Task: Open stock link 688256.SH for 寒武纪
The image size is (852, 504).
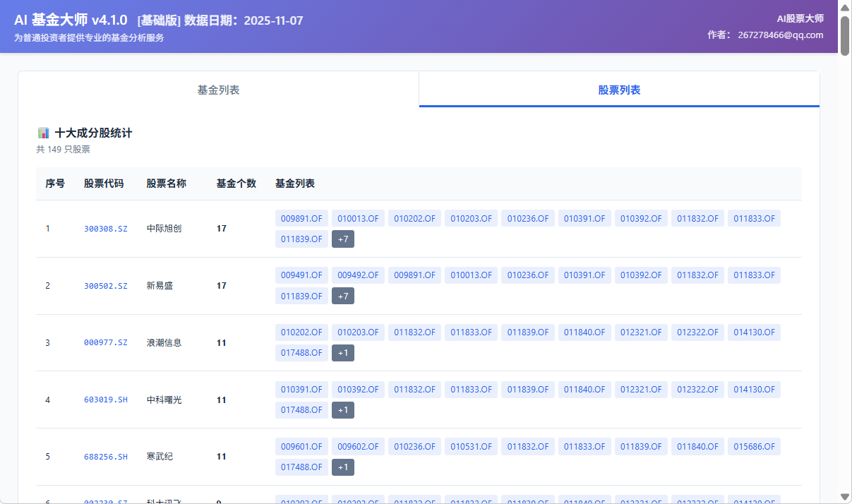Action: tap(106, 457)
